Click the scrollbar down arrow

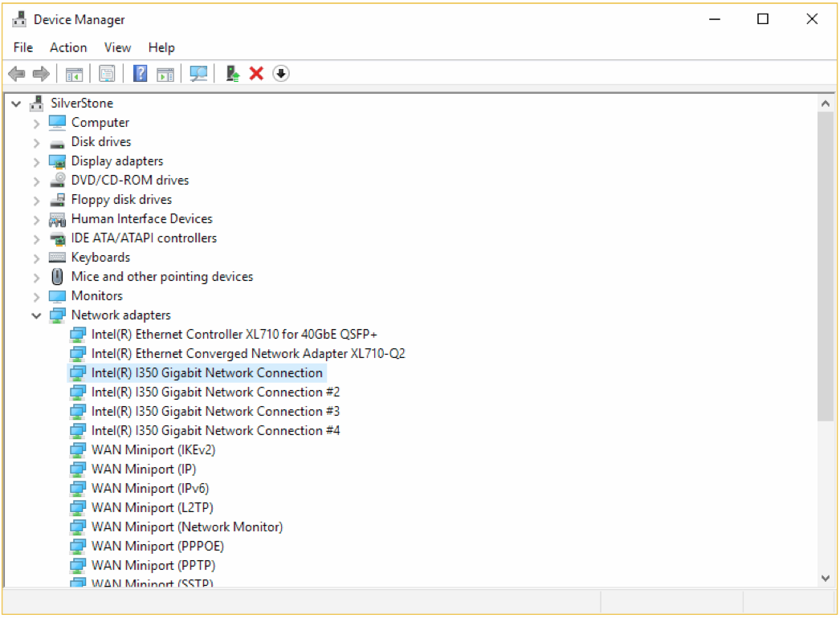pyautogui.click(x=825, y=579)
